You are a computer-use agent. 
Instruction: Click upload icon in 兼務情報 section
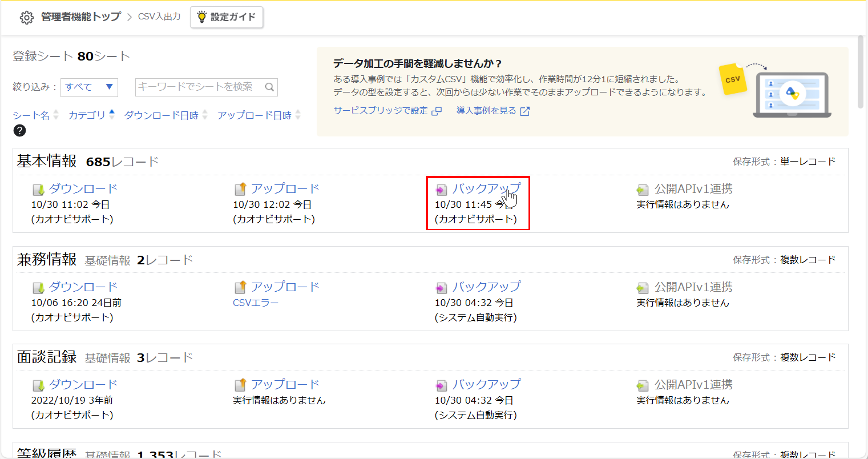(240, 288)
